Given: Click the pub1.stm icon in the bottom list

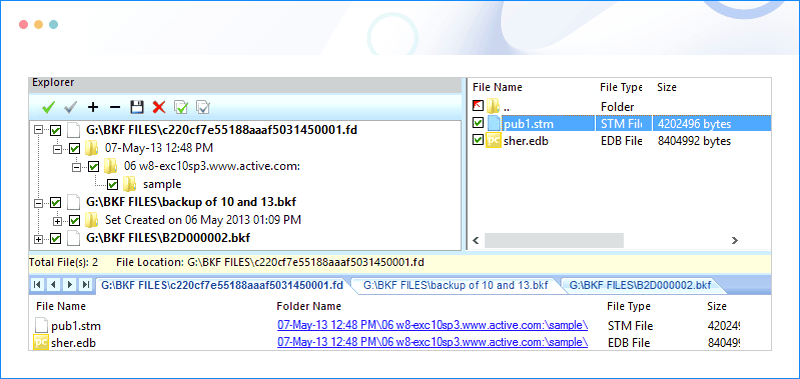Looking at the screenshot, I should tap(42, 325).
